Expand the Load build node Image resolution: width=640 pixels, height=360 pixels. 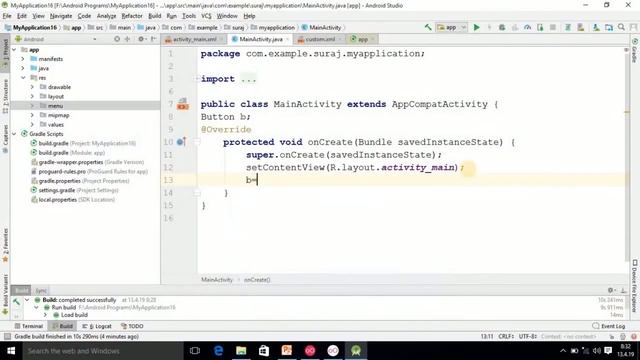[45, 315]
